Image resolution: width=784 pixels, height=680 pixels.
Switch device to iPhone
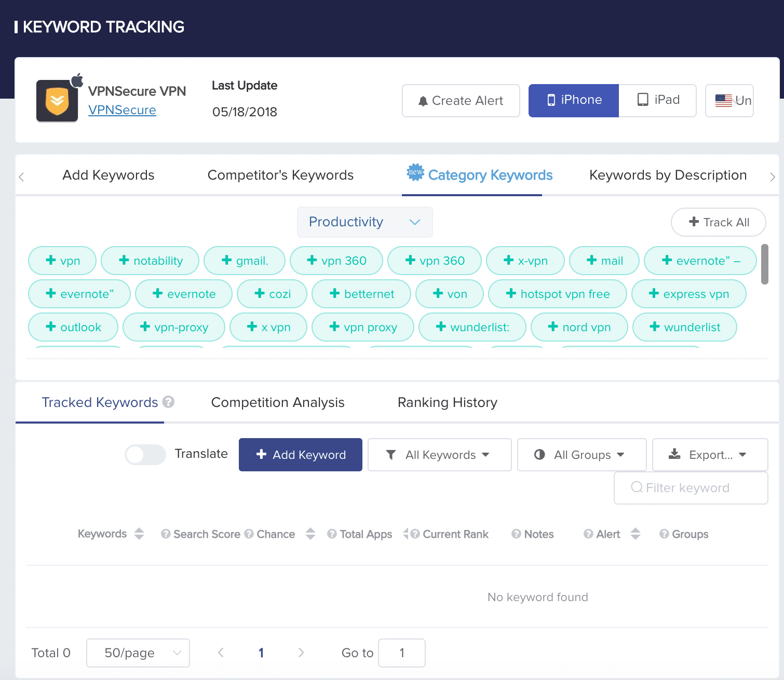574,100
